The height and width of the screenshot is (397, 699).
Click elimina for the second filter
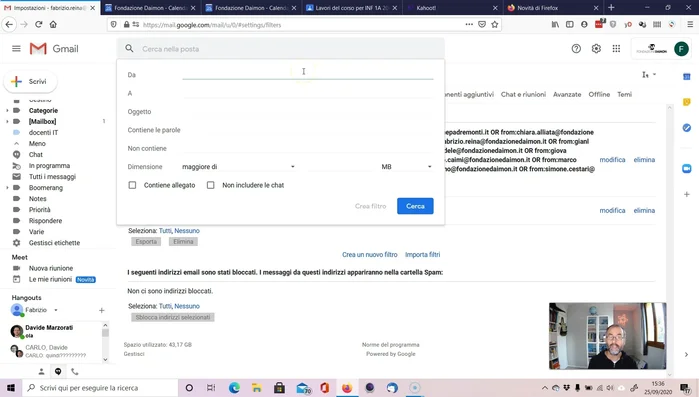pos(644,210)
